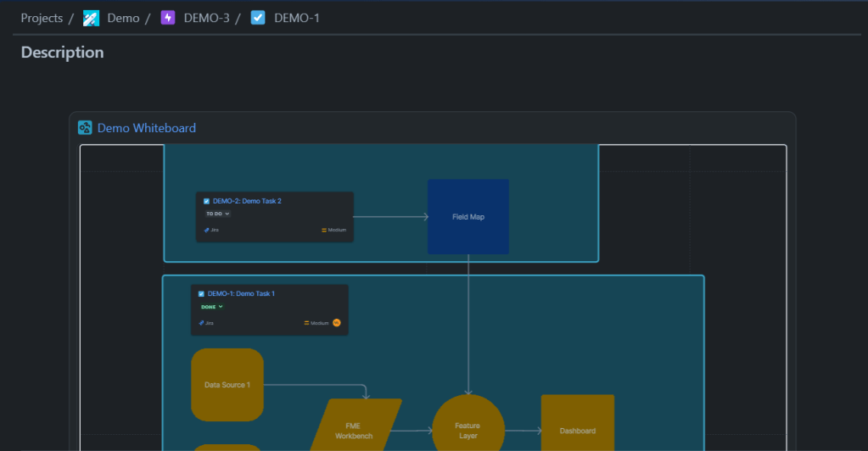Click the whiteboard icon beside Demo Whiteboard
The width and height of the screenshot is (868, 451).
(x=85, y=128)
